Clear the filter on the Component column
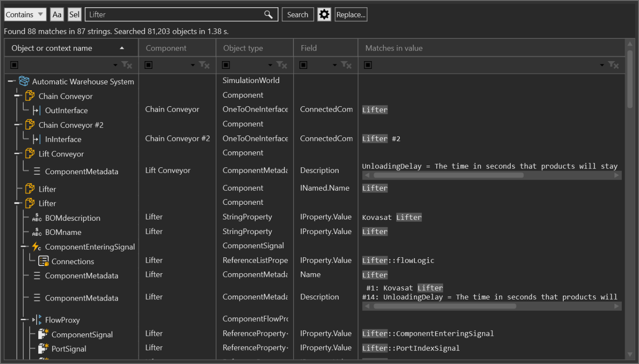 click(204, 65)
